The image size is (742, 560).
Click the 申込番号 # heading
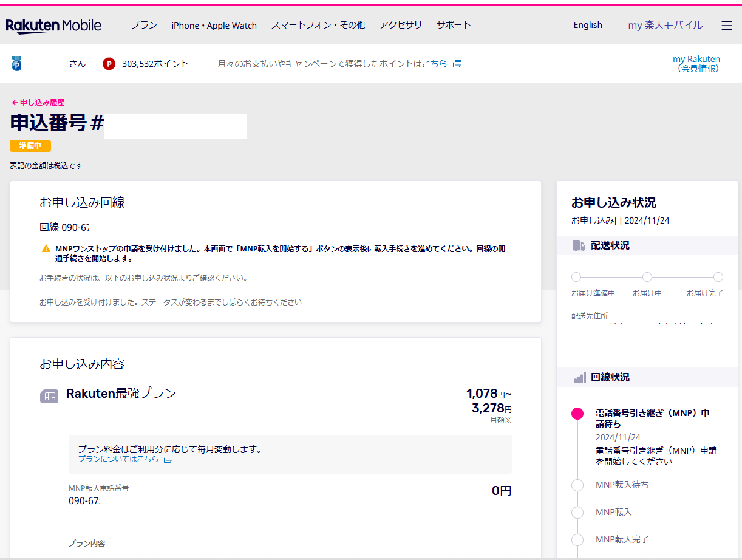(x=58, y=123)
